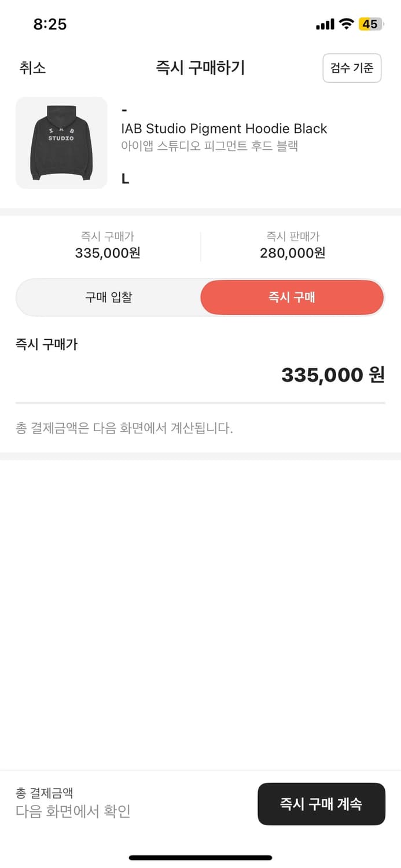This screenshot has height=868, width=401.
Task: Switch to the 즉시 구매가 price tab
Action: point(107,245)
